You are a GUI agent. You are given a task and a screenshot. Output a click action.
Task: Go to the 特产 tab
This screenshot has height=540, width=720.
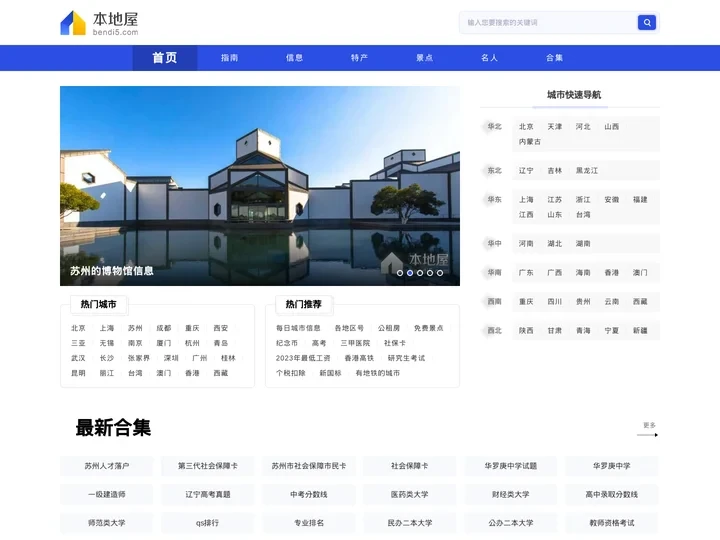pyautogui.click(x=360, y=58)
